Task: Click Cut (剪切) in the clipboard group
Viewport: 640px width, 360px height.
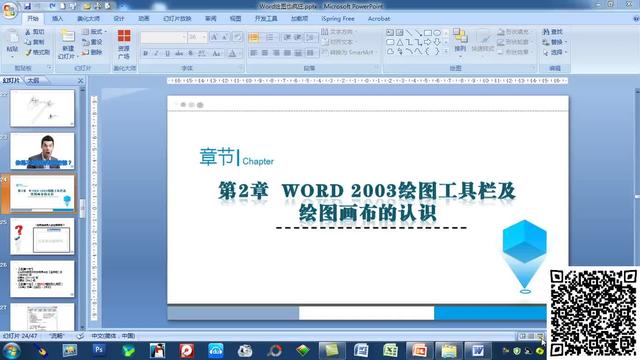Action: (x=35, y=32)
